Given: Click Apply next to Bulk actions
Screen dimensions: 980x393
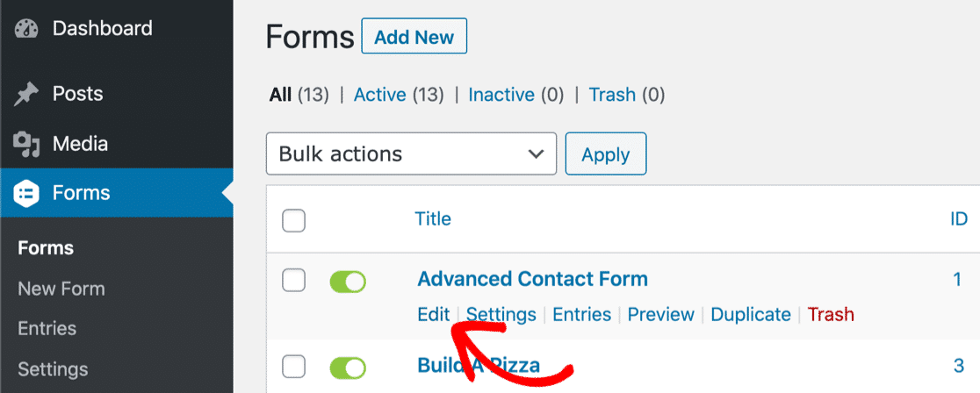Looking at the screenshot, I should [x=606, y=154].
